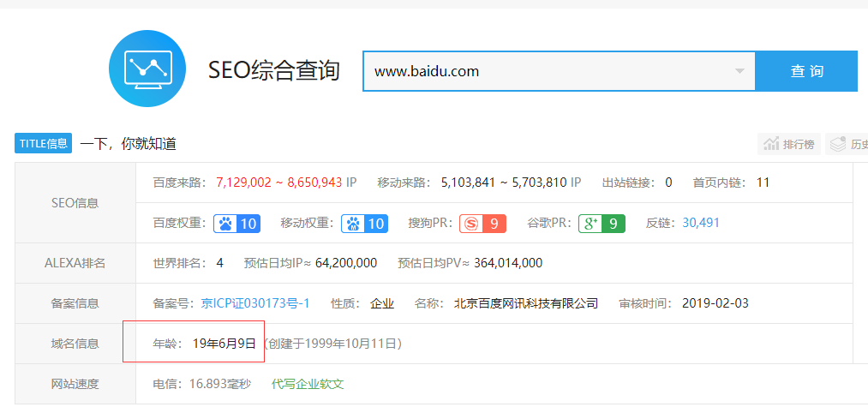Click the 移动来路 range 5,103,841 ~ 5,703,810
Screen dimensions: 868x413
(x=504, y=183)
